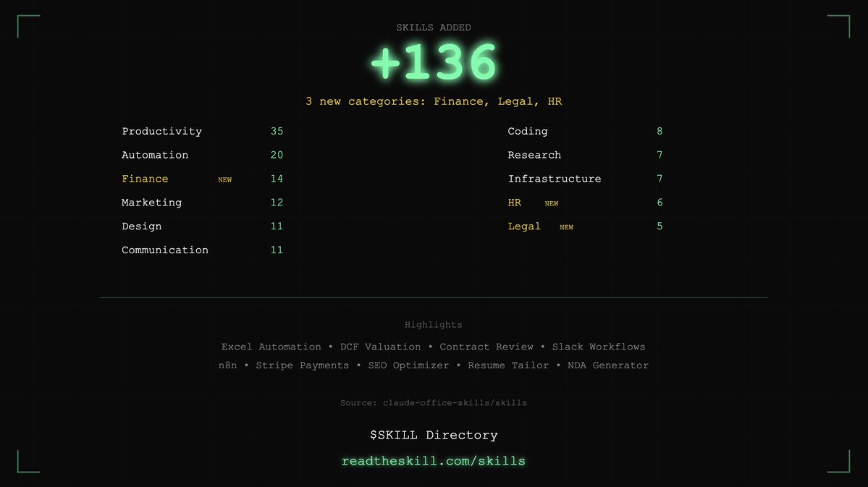Click the Research count "7"
This screenshot has width=868, height=487.
tap(660, 155)
